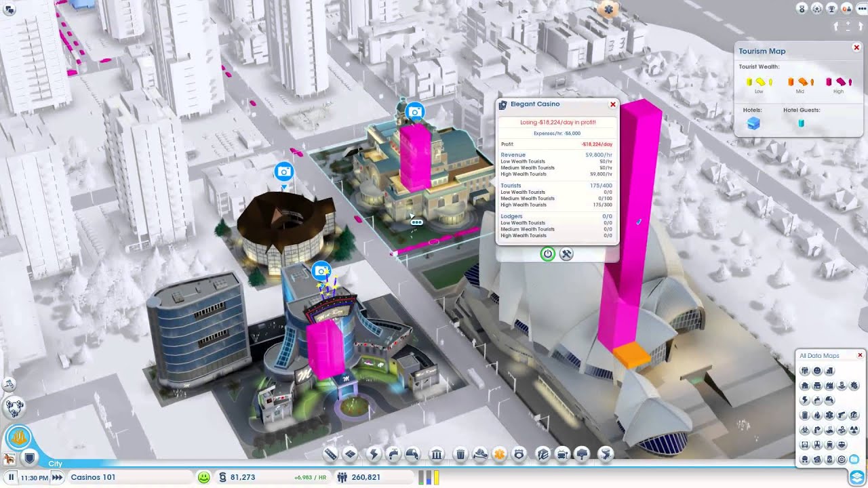The width and height of the screenshot is (868, 488).
Task: Click fast-forward speed arrows
Action: click(x=58, y=477)
